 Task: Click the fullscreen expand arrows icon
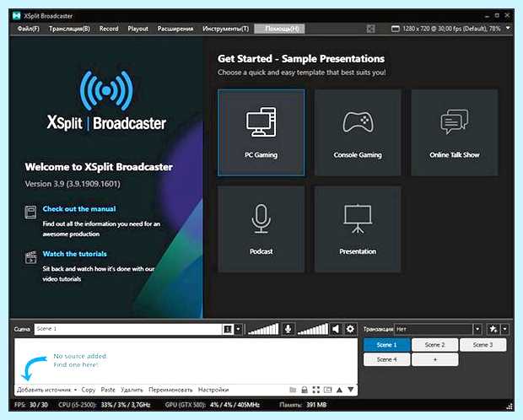(x=315, y=390)
